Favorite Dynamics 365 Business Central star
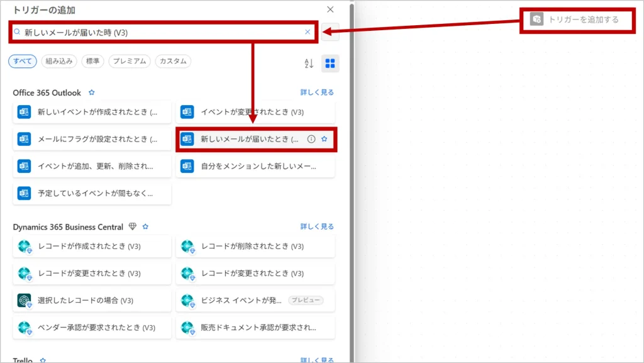644x363 pixels. click(x=145, y=226)
